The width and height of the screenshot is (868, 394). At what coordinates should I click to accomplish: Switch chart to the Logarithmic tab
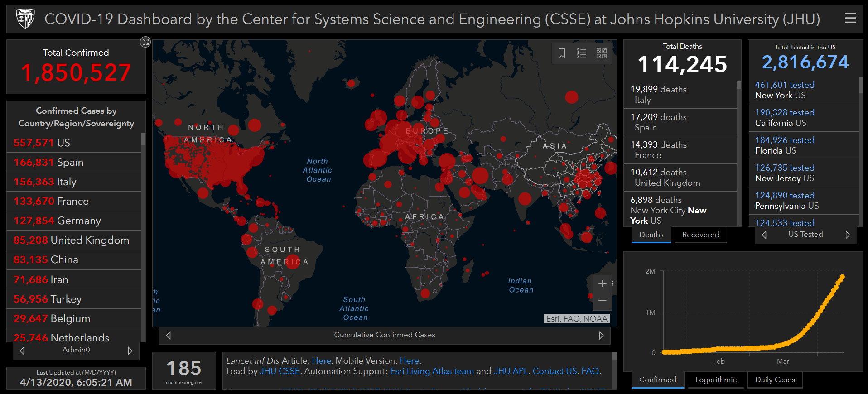click(716, 380)
